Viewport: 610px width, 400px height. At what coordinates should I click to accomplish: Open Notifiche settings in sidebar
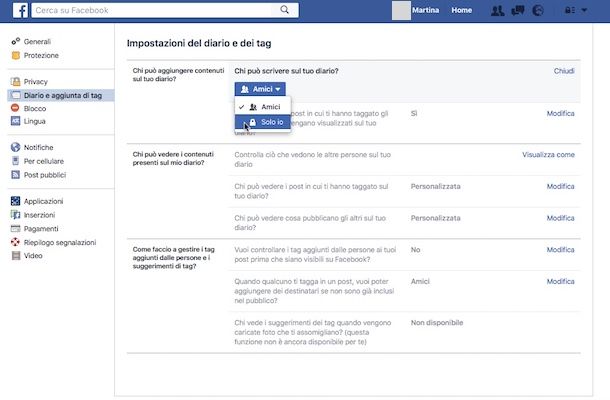(x=39, y=147)
